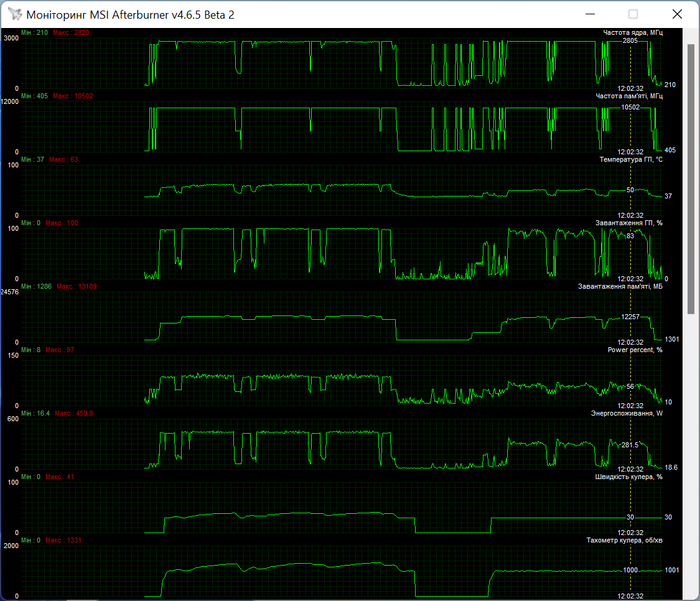Click the 'Макс : 1331' fan tachometer value
This screenshot has width=700, height=601.
click(x=63, y=540)
